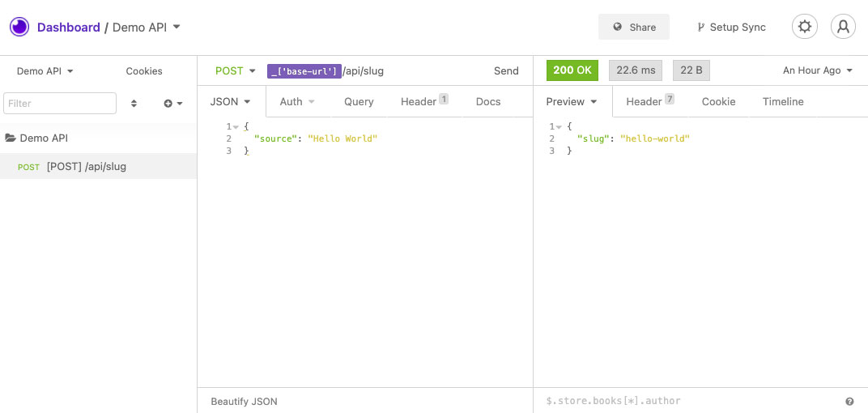
Task: Expand the Demo API environment dropdown
Action: pyautogui.click(x=45, y=71)
